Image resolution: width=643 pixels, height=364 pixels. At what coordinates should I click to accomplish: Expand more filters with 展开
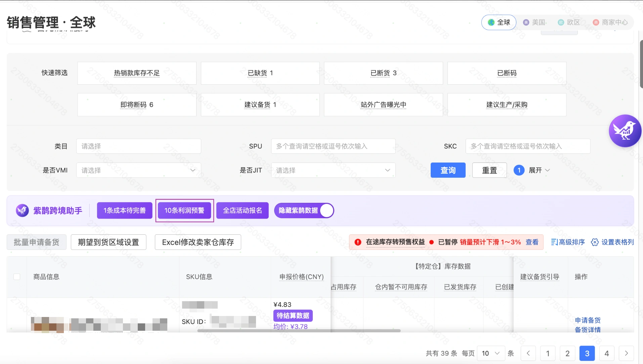pos(539,170)
